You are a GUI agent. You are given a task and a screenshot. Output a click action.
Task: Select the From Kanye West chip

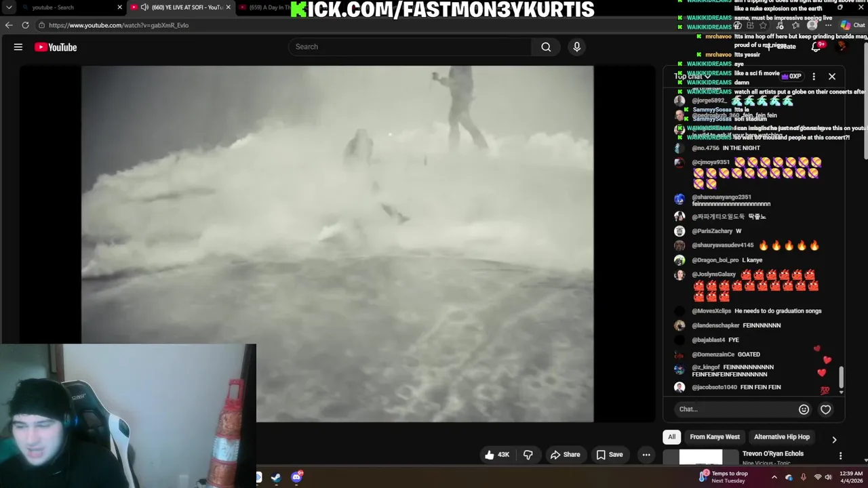coord(715,437)
